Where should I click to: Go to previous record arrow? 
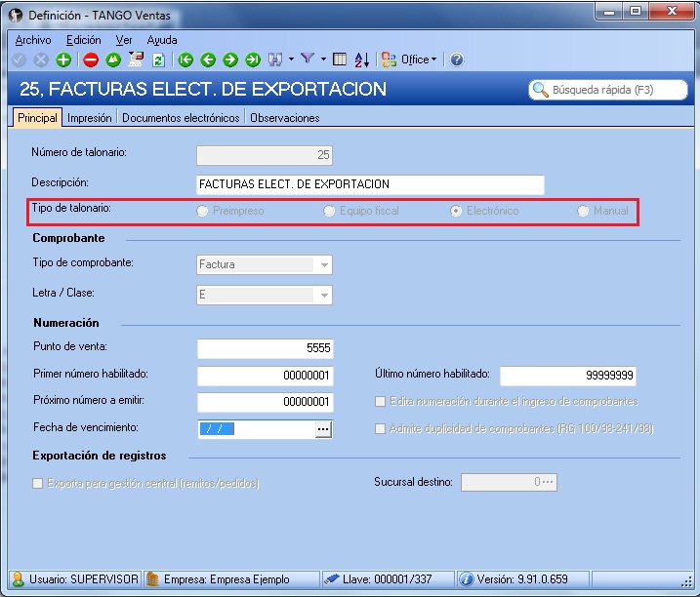pyautogui.click(x=208, y=60)
